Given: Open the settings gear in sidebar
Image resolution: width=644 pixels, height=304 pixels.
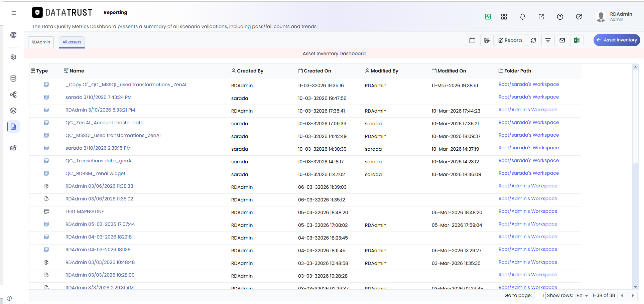Looking at the screenshot, I should click(13, 57).
